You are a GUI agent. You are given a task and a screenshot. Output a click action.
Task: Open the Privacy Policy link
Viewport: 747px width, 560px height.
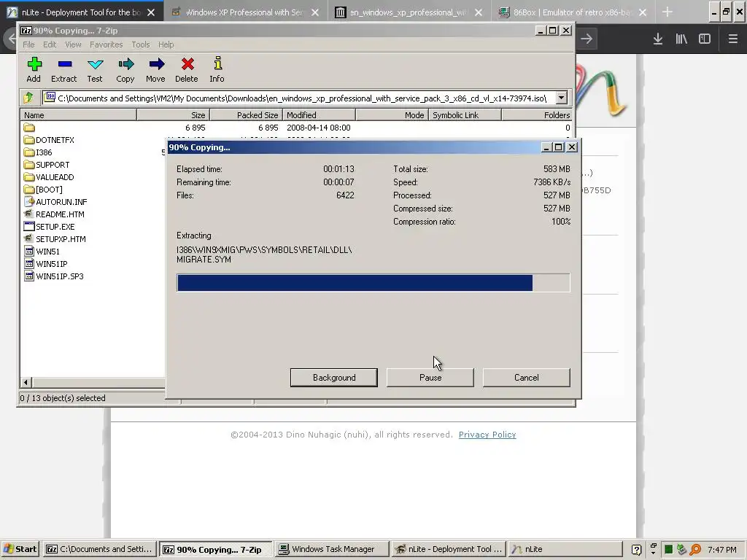487,435
